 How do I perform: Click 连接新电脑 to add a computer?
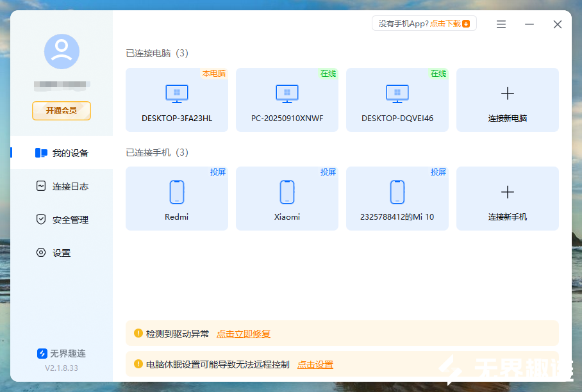[507, 100]
